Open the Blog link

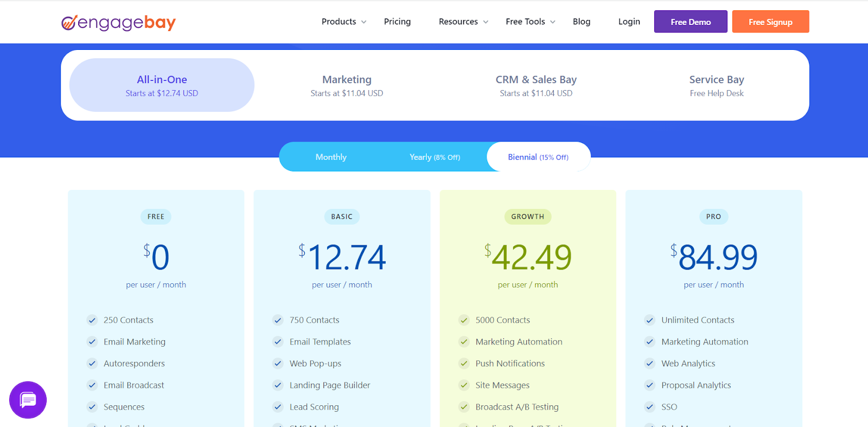582,22
